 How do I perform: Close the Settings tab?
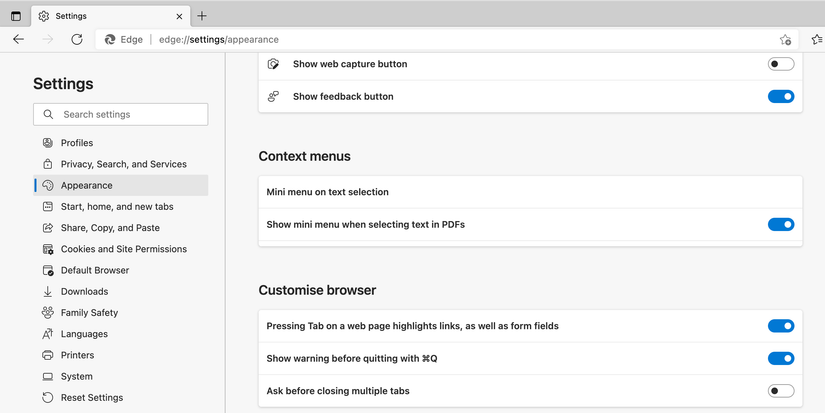pos(179,16)
